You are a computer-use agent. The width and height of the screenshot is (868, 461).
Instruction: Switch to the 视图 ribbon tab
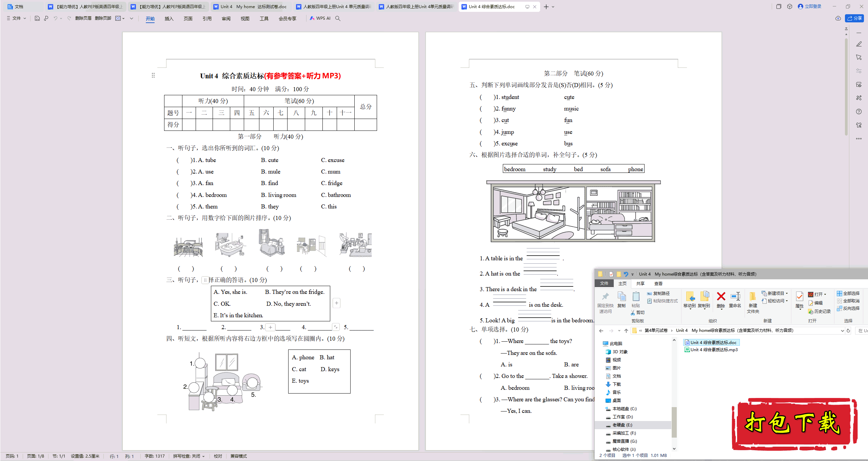[245, 19]
